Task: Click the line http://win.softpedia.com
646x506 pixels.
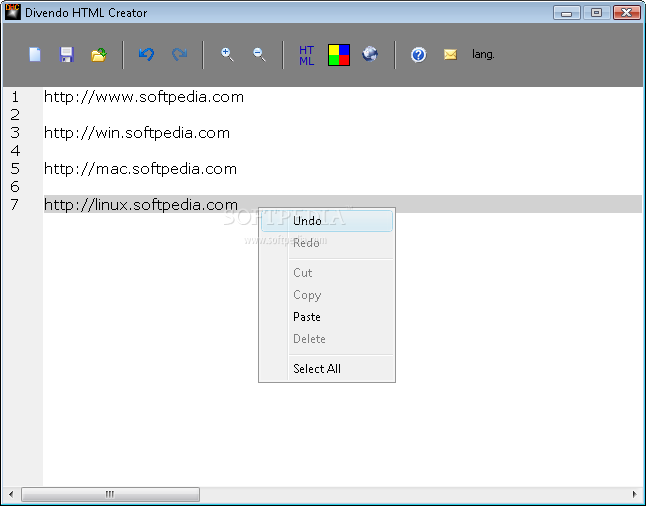Action: [x=137, y=133]
